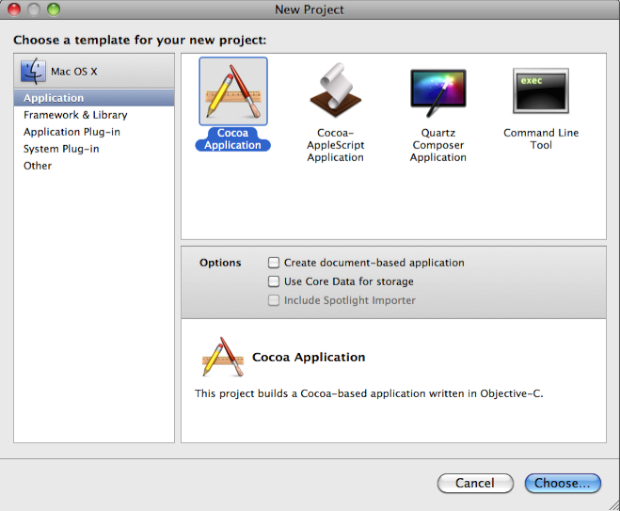Select the Cocoa Application template icon

point(233,91)
